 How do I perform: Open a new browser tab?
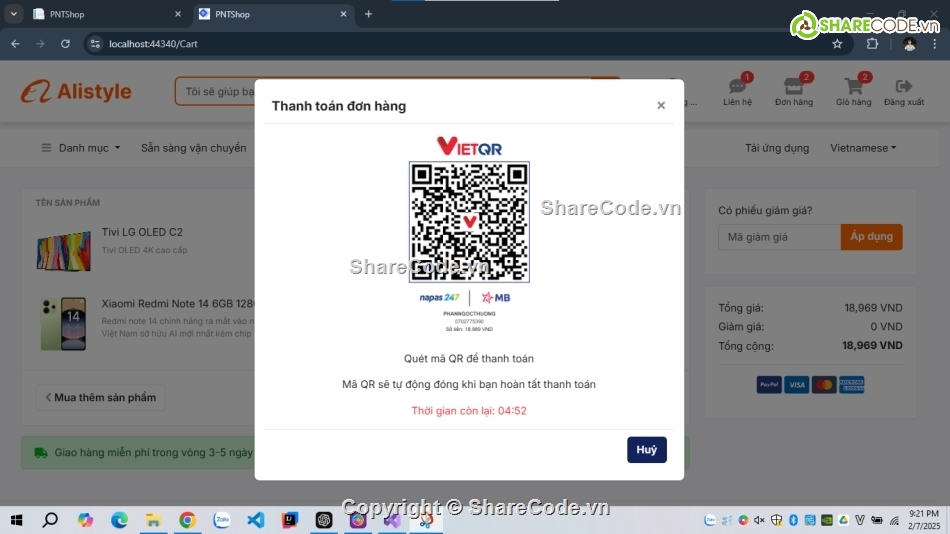tap(368, 14)
